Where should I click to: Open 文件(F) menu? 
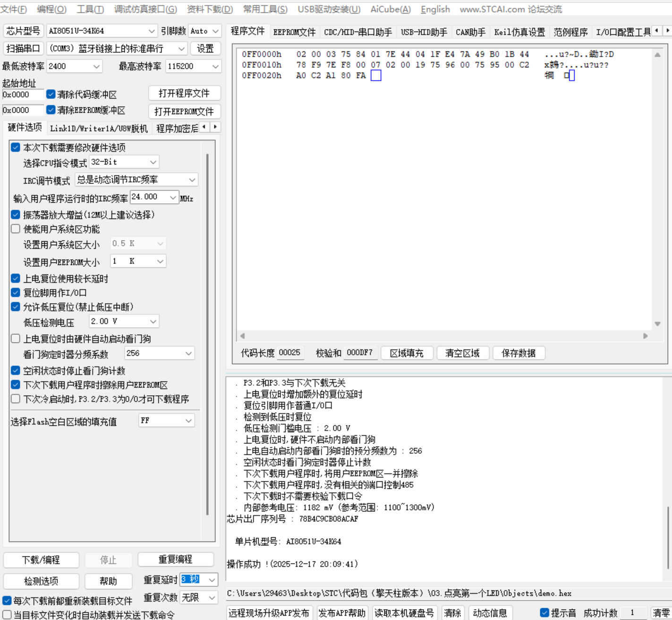[14, 9]
